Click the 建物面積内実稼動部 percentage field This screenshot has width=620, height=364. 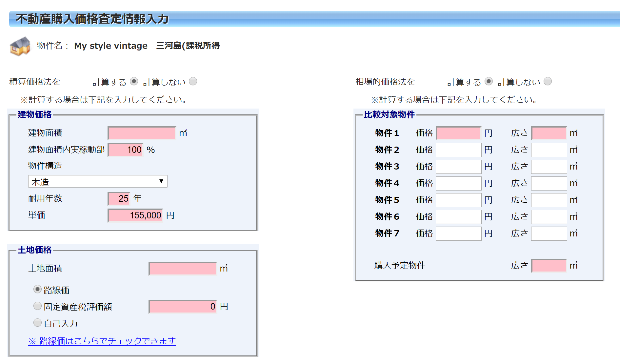[126, 150]
